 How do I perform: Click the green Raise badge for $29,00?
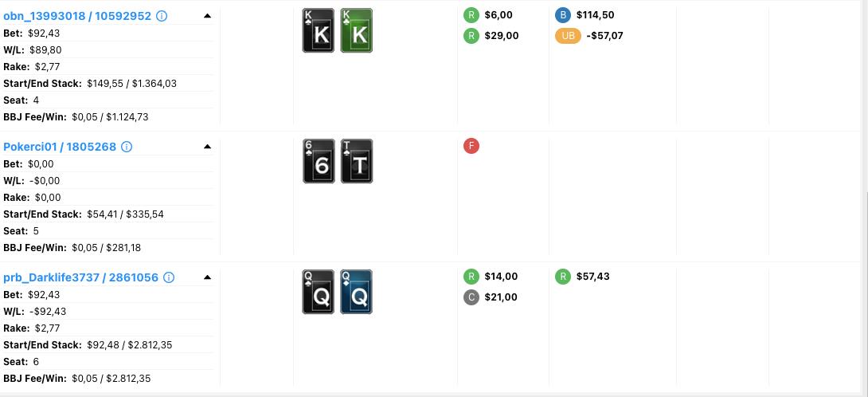471,36
